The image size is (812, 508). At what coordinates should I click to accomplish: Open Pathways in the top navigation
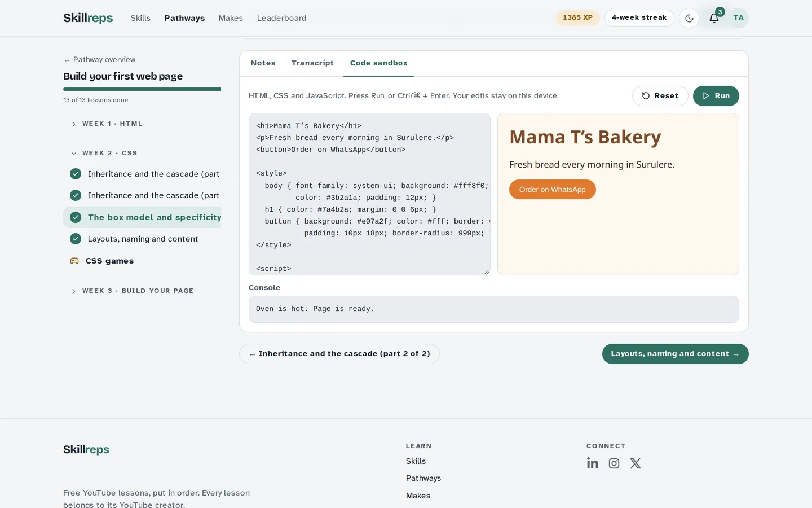coord(184,18)
